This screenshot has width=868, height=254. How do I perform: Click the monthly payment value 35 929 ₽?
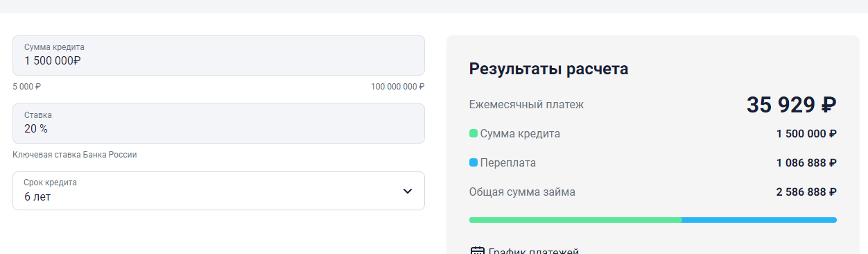pos(792,105)
